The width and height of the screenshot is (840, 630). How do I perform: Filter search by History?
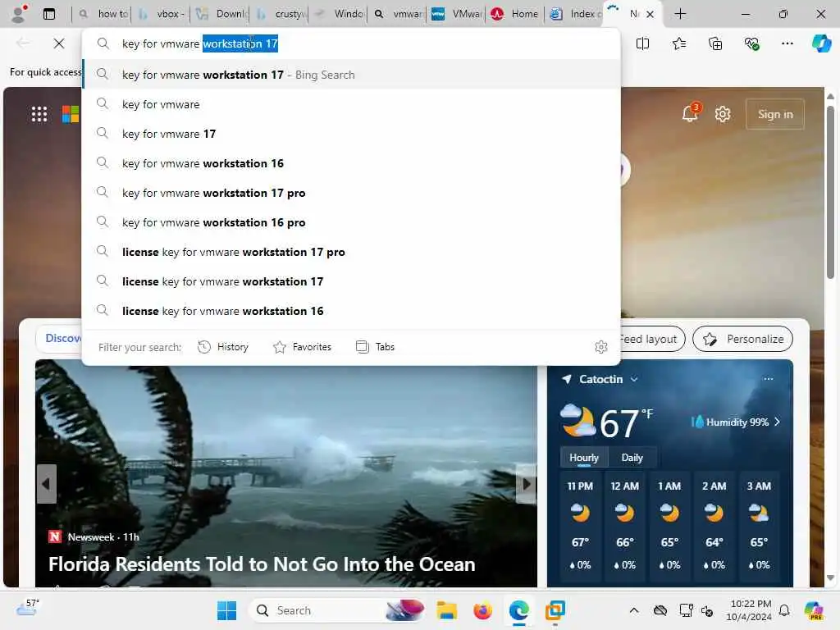[x=223, y=347]
